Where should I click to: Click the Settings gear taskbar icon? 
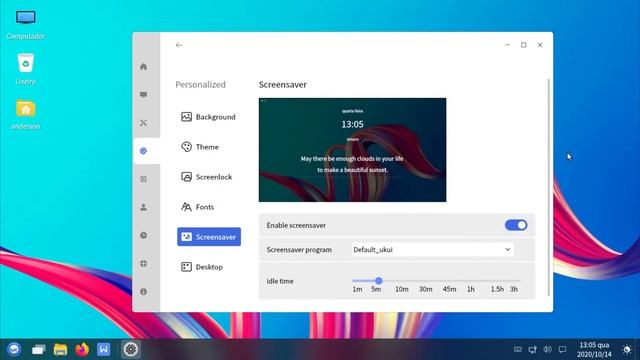(x=131, y=349)
